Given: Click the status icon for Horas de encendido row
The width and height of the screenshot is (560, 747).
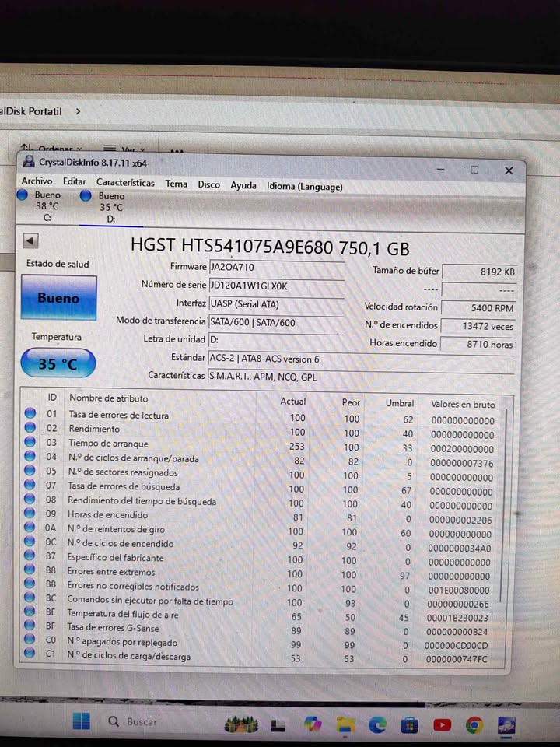Looking at the screenshot, I should (30, 513).
